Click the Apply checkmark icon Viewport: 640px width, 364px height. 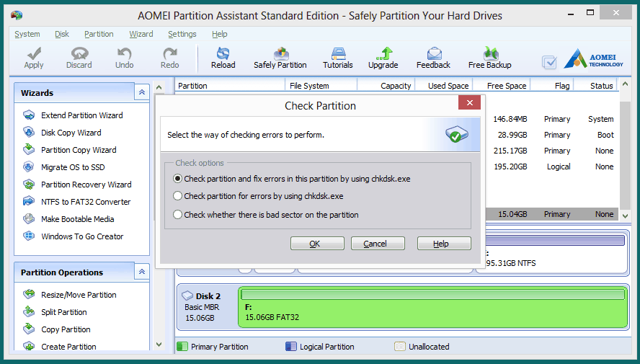tap(34, 53)
